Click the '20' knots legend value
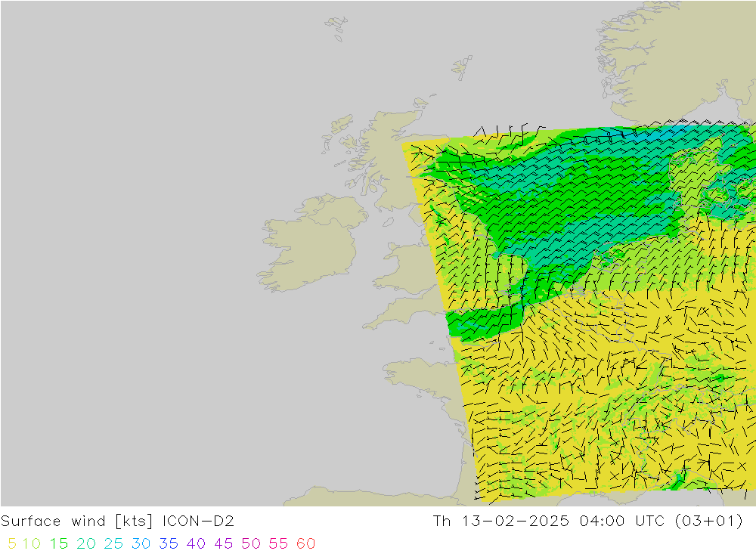The image size is (756, 554). coord(86,543)
